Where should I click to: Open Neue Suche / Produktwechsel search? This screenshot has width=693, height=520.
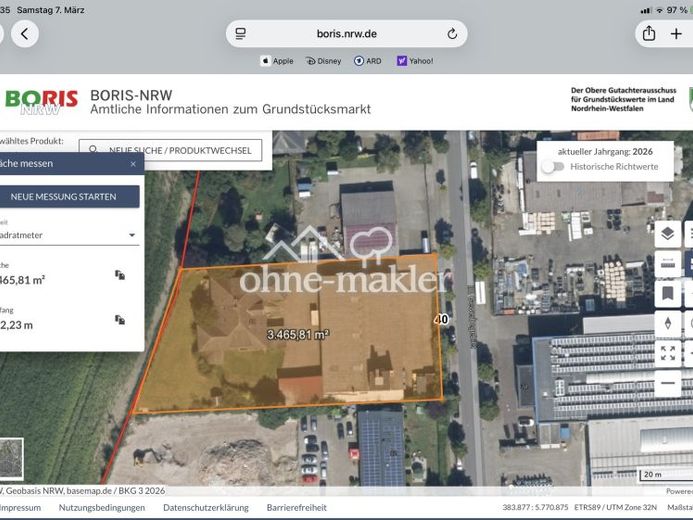pyautogui.click(x=171, y=150)
